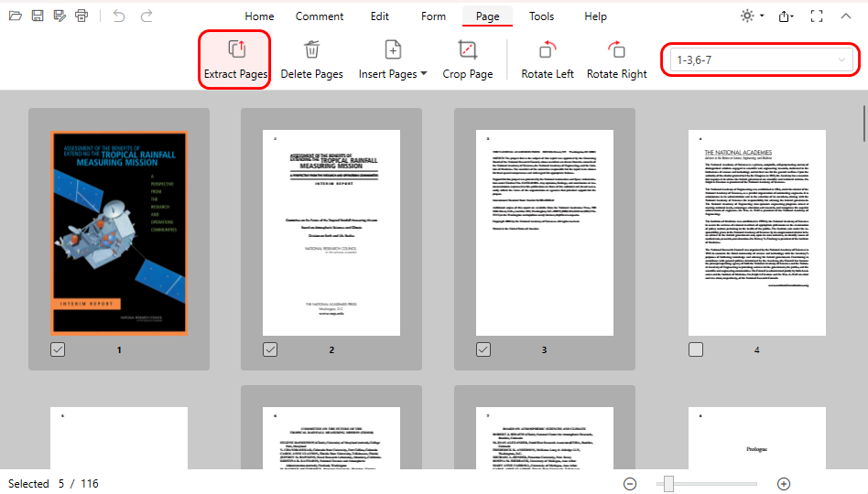The height and width of the screenshot is (494, 868).
Task: Rotate selected pages left
Action: click(547, 59)
